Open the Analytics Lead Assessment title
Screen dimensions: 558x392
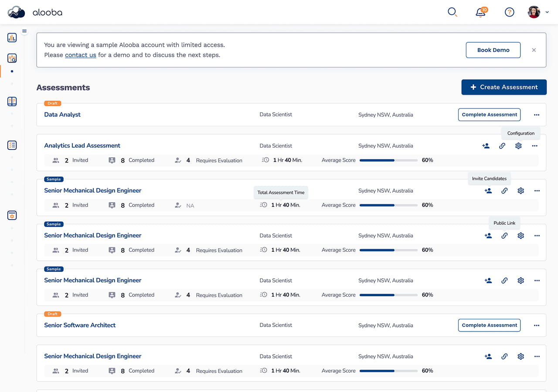click(x=82, y=145)
